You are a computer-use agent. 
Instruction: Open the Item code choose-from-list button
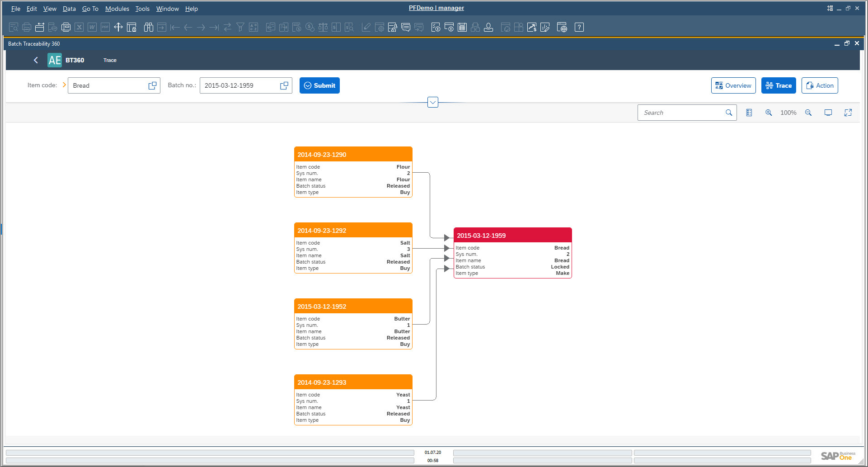153,85
